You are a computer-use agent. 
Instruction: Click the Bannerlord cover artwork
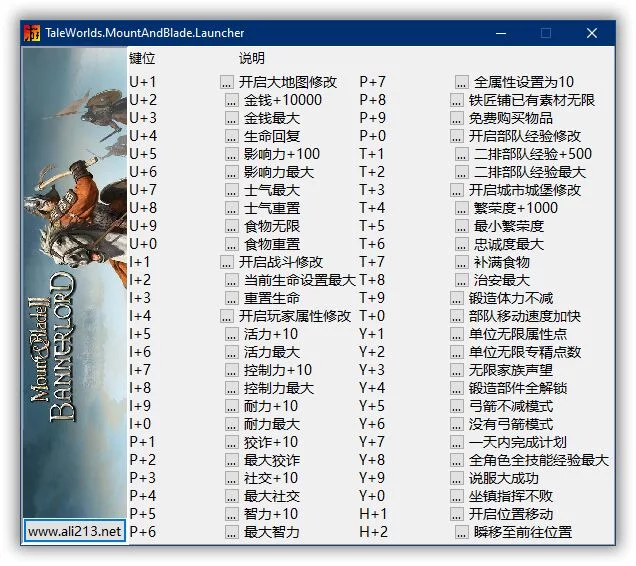(75, 282)
